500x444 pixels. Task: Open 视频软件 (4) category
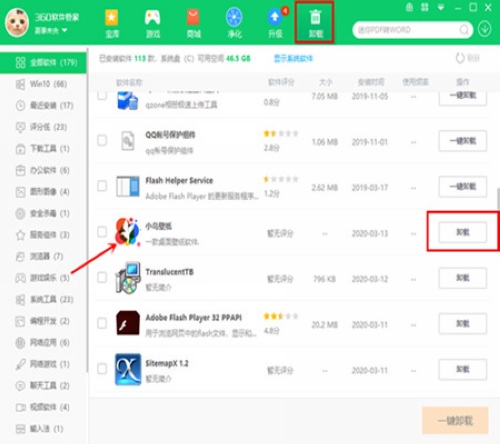point(43,407)
